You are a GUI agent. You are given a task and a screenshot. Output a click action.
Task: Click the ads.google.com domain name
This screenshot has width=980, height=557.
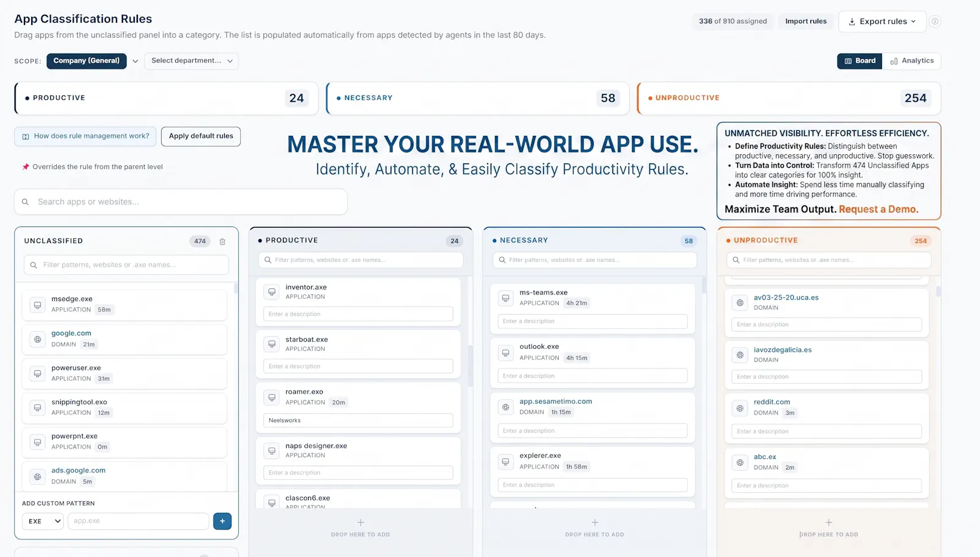78,471
